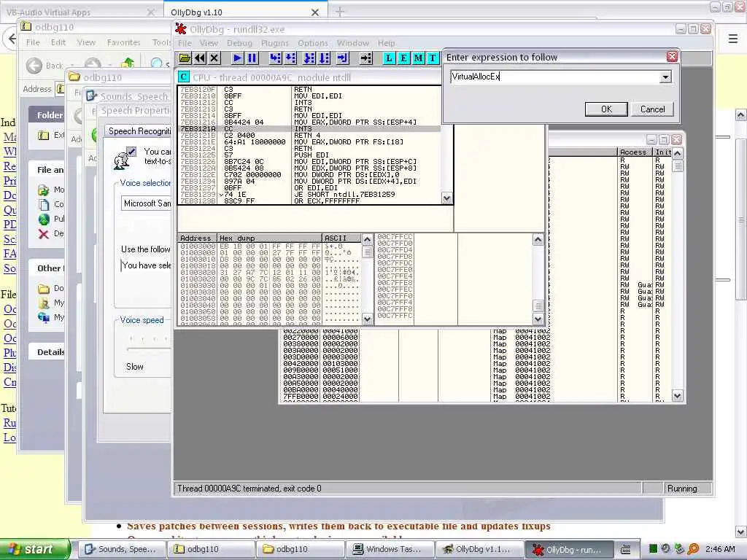
Task: Click the disassembly pane scroll-down arrow
Action: (446, 198)
